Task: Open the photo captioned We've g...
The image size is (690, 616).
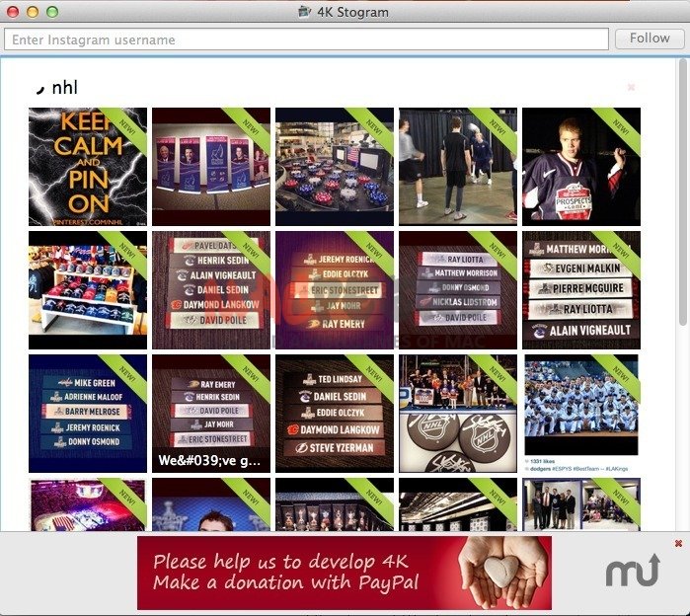Action: point(211,414)
